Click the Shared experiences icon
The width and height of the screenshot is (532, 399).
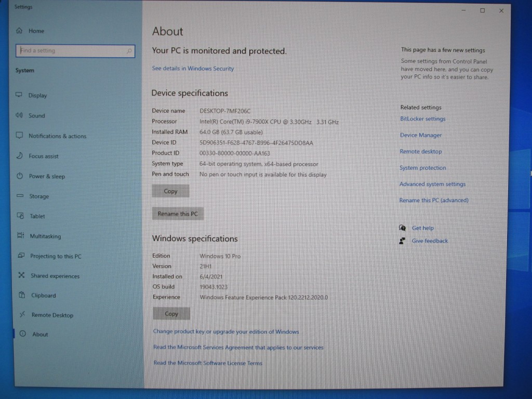pos(21,275)
